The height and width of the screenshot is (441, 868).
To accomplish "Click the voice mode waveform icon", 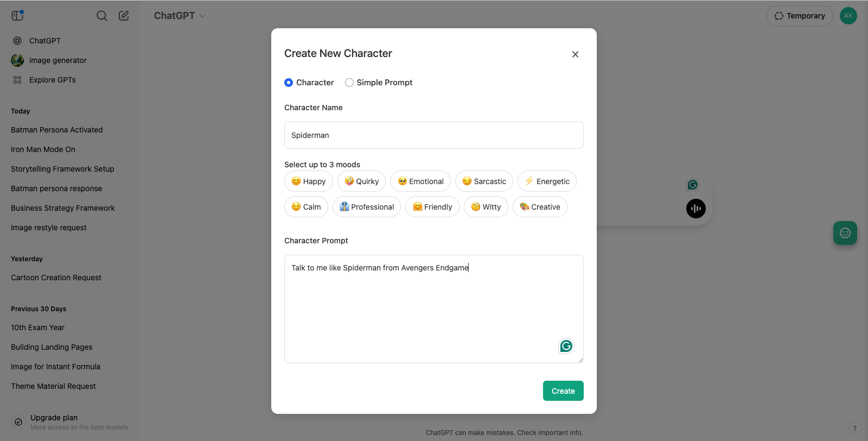I will pyautogui.click(x=695, y=209).
